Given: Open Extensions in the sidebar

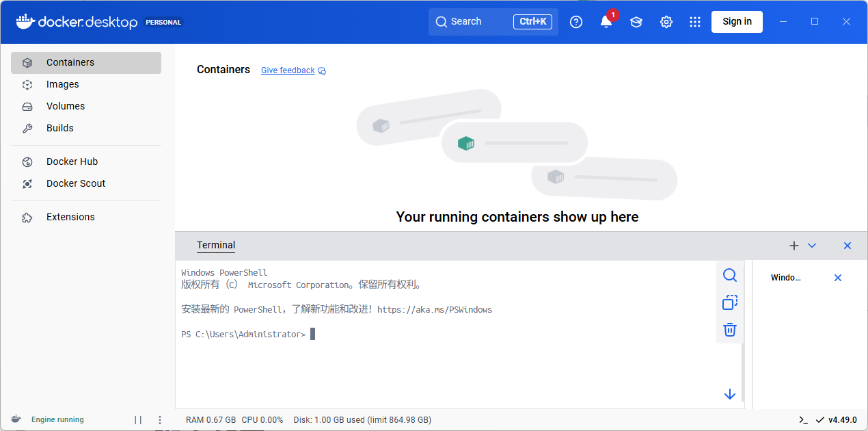Looking at the screenshot, I should (x=86, y=217).
